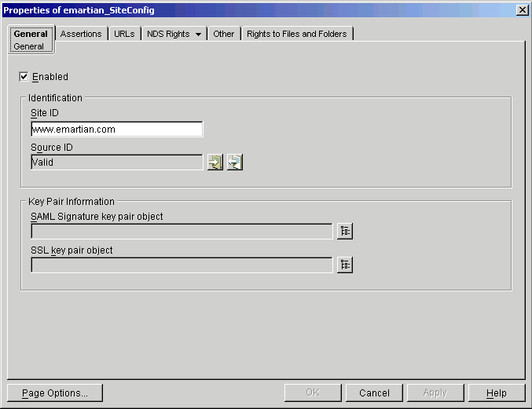The image size is (532, 409).
Task: Open the URLs tab
Action: point(124,34)
